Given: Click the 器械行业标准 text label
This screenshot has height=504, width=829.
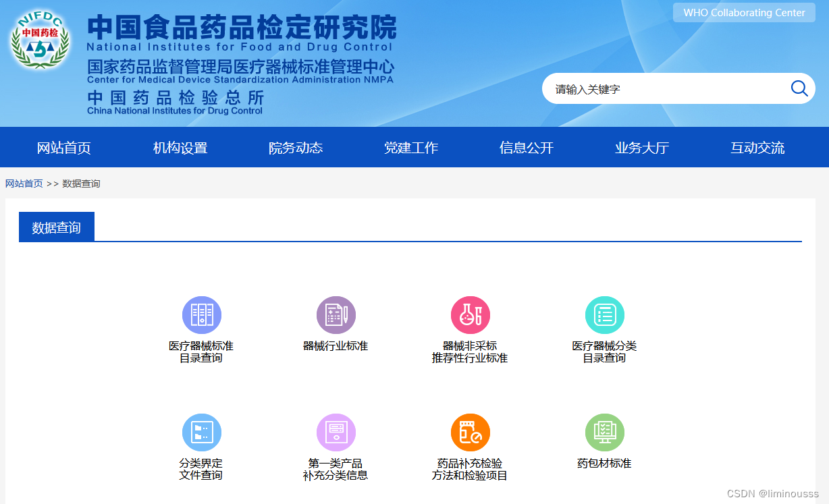Looking at the screenshot, I should (336, 345).
